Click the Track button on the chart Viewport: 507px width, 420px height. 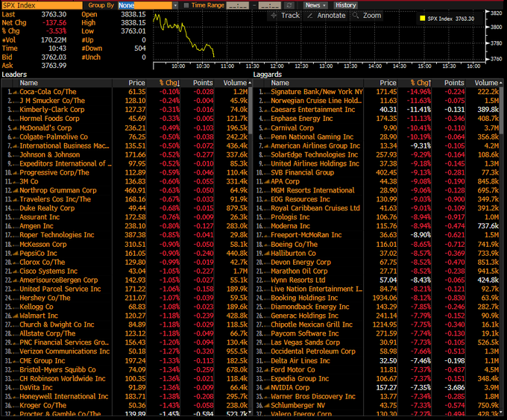285,15
